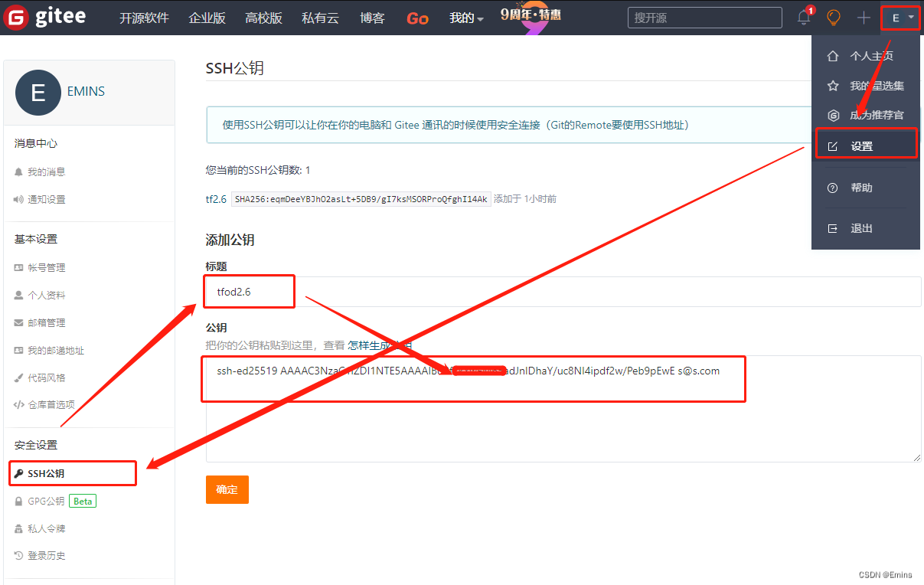Open 高校版 in the top navigation

point(264,18)
